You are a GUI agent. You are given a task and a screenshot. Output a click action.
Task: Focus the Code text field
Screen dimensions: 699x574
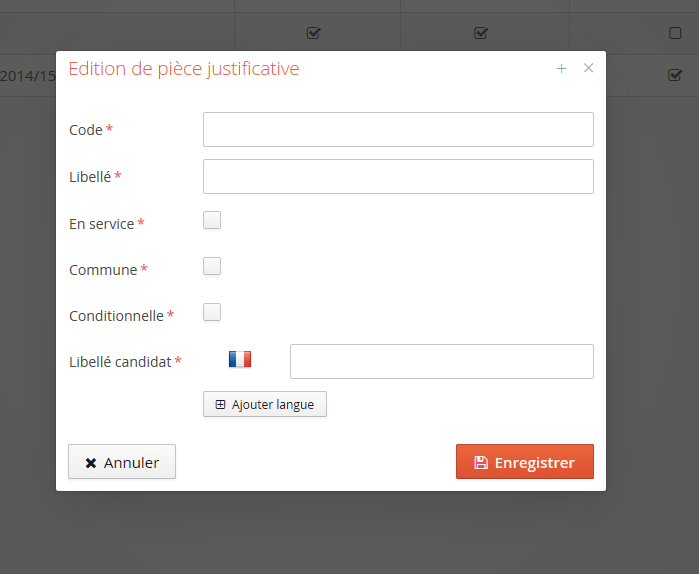[398, 130]
